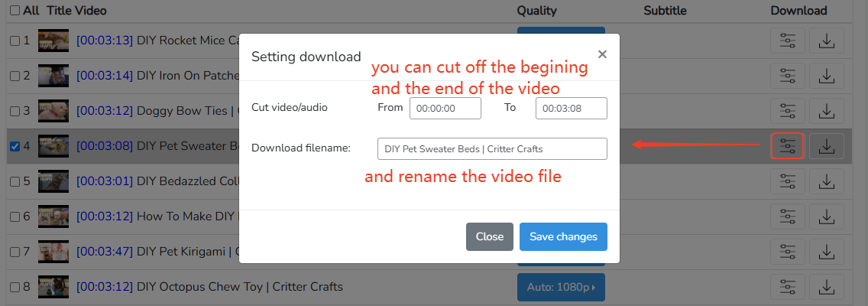Click download icon for row 8

pos(826,287)
